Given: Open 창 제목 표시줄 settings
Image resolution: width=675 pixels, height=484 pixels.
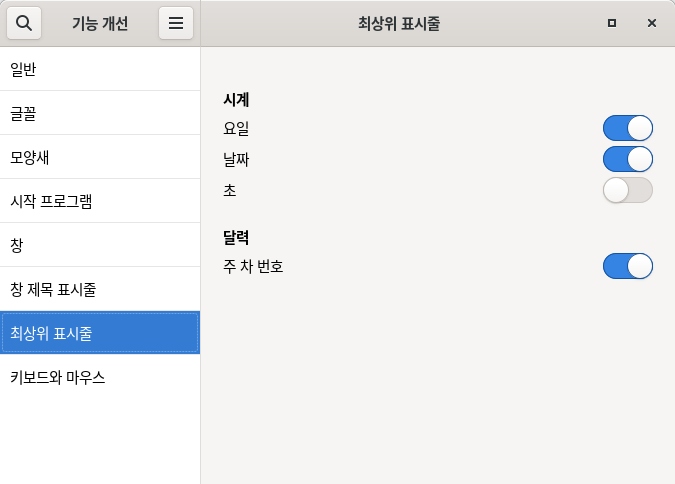Looking at the screenshot, I should click(100, 289).
